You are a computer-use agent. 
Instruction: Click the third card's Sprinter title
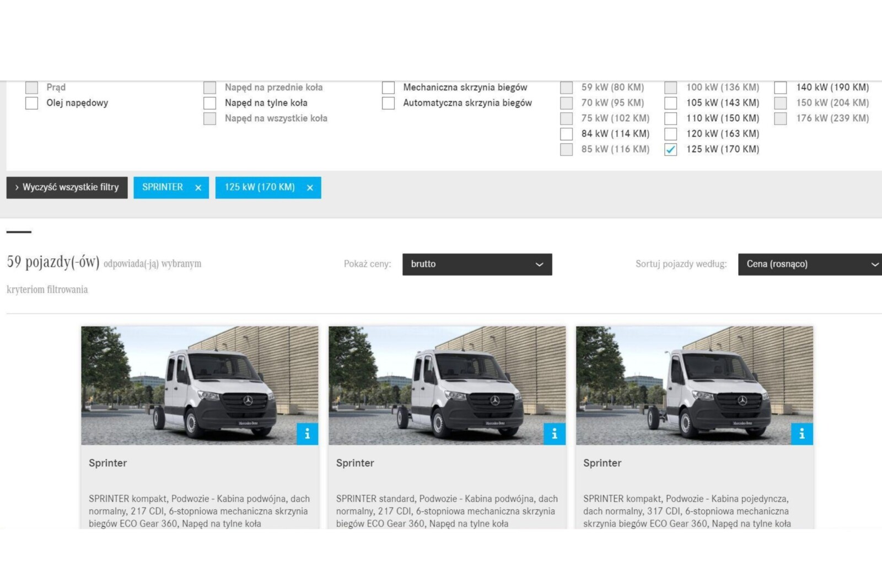click(602, 463)
